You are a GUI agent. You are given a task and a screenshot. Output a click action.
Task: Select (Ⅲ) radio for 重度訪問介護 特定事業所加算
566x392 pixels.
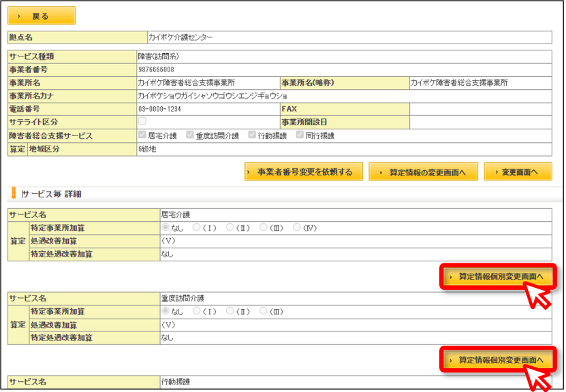click(x=263, y=310)
